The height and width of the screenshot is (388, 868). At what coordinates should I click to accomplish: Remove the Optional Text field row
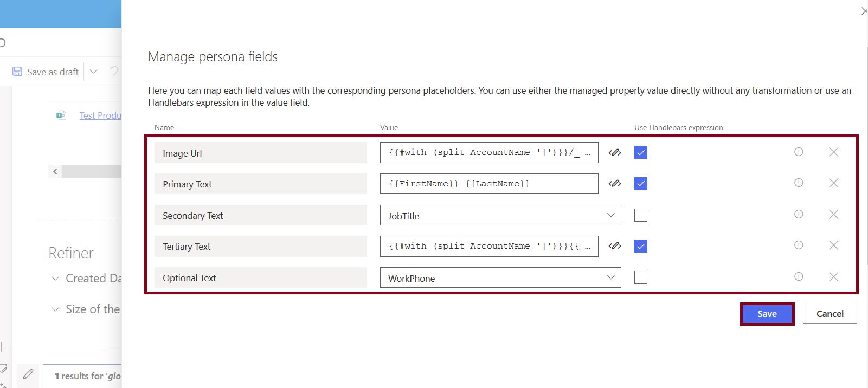pyautogui.click(x=834, y=277)
